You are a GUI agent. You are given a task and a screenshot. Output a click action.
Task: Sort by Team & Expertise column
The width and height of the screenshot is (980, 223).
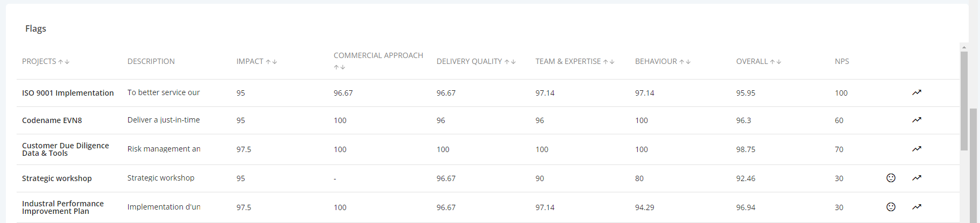[x=609, y=62]
